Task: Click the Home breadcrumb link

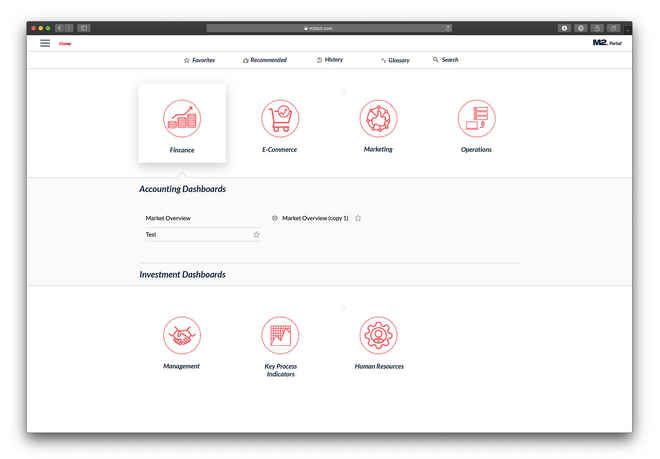Action: tap(65, 44)
